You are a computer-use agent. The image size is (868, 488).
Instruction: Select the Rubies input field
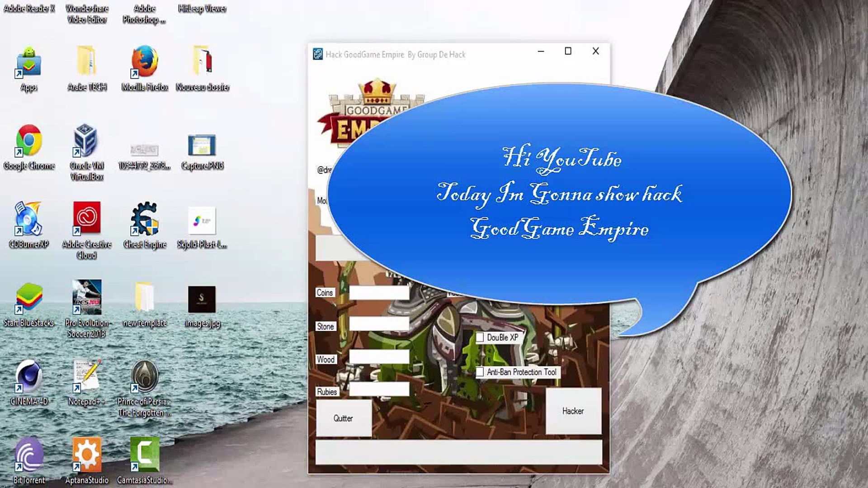pyautogui.click(x=379, y=389)
